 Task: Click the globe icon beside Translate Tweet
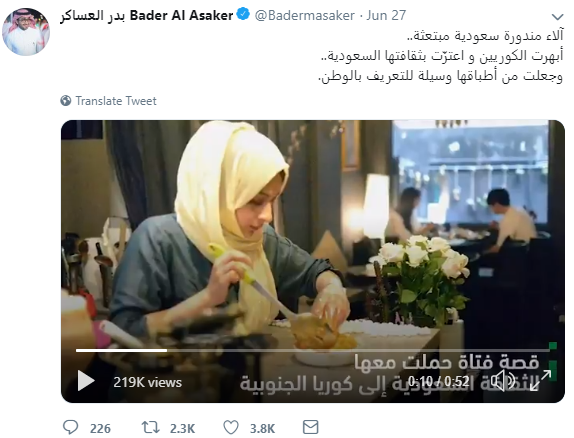tap(66, 100)
